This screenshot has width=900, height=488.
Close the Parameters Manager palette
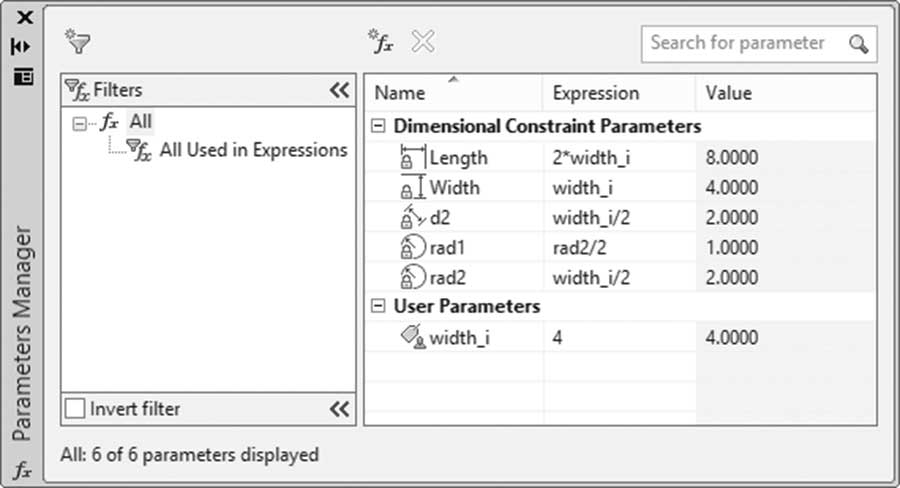tap(24, 17)
